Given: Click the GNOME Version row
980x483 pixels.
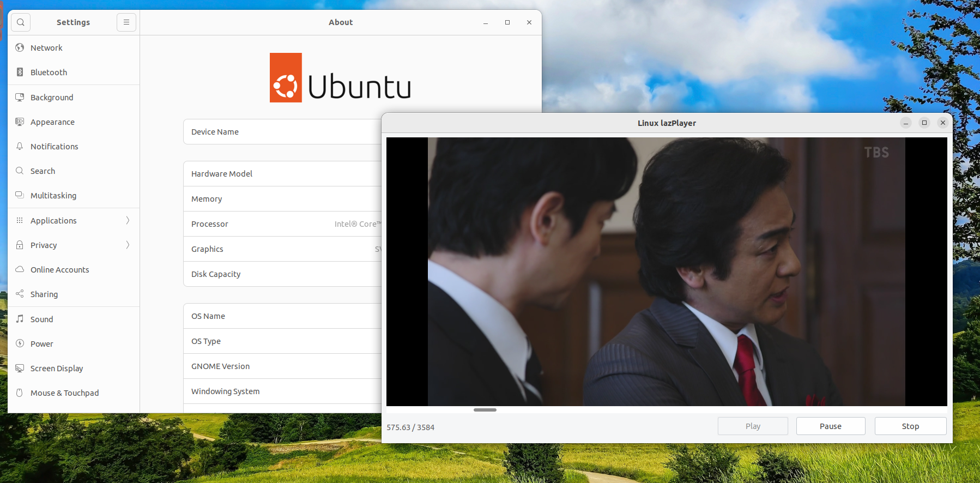Looking at the screenshot, I should 282,366.
